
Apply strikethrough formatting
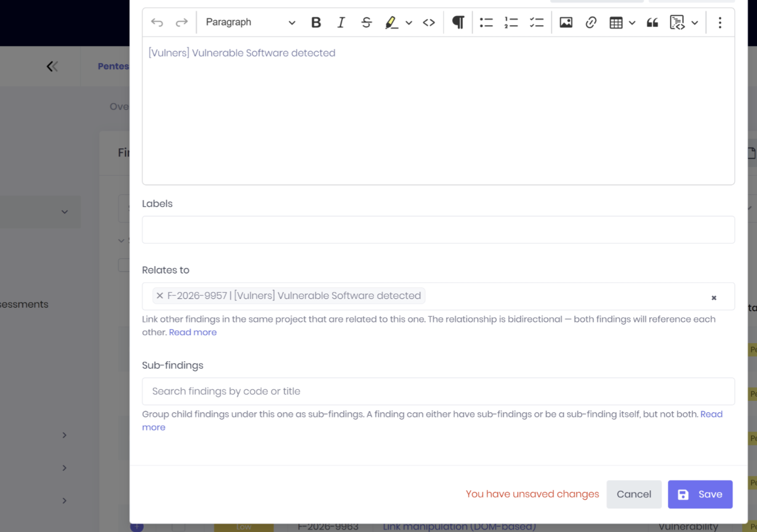point(366,23)
